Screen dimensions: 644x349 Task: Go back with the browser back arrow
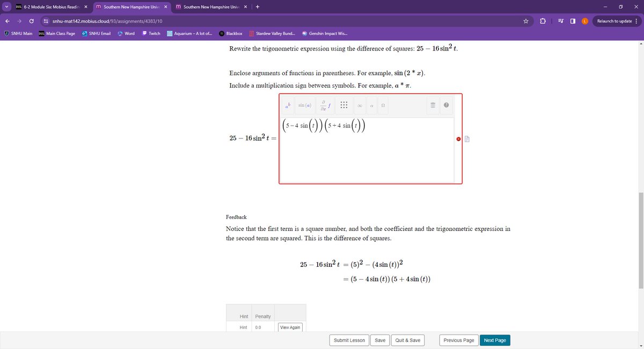click(x=8, y=21)
